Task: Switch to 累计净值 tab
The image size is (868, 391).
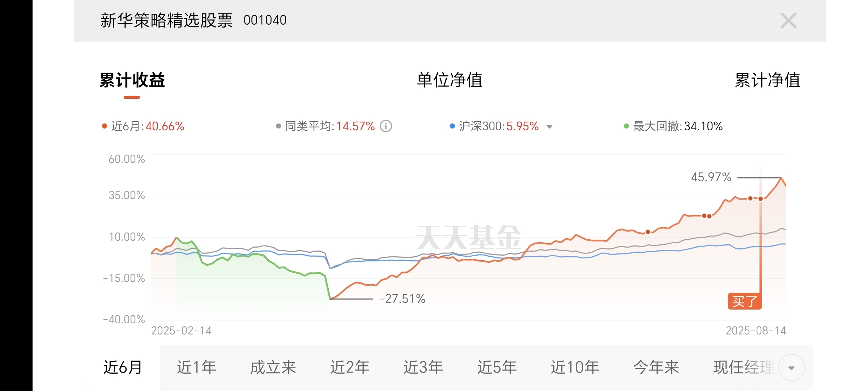Action: click(x=767, y=80)
